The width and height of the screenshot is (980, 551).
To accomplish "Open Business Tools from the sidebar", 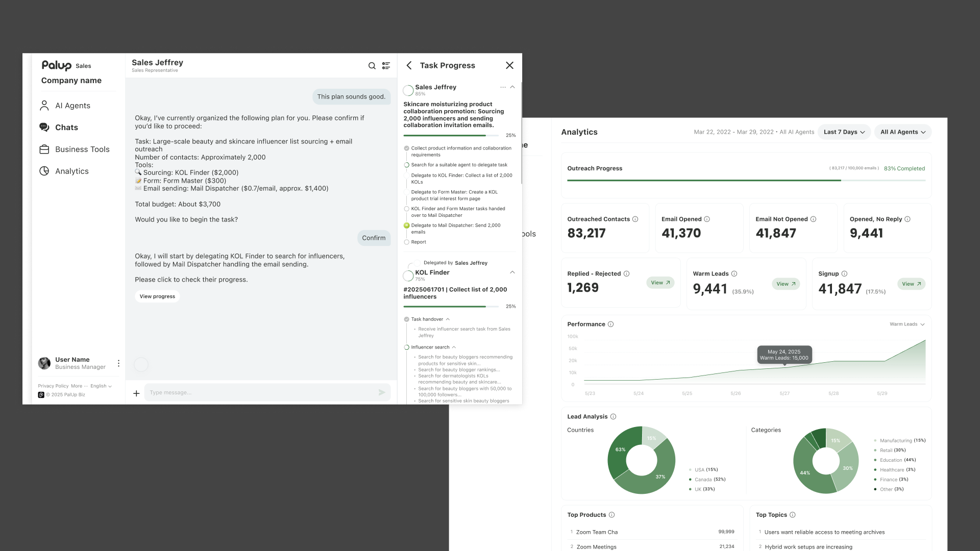I will 75,149.
